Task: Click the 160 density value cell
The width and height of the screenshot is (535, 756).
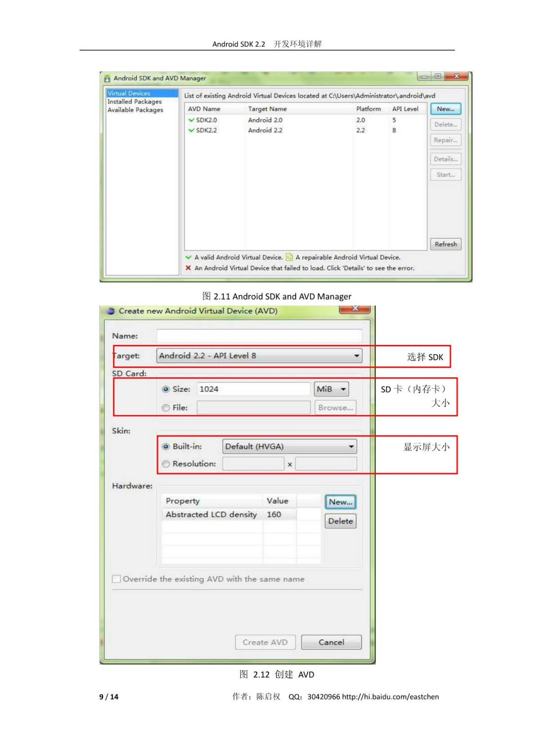Action: [279, 514]
